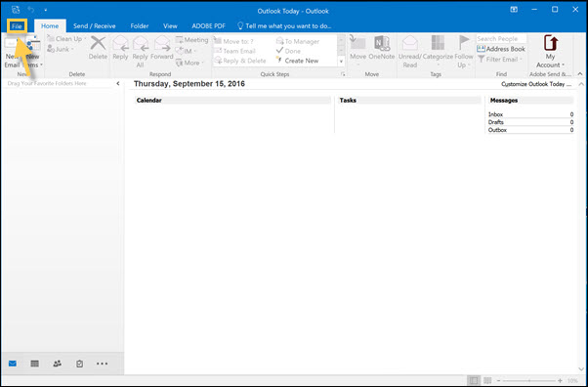The height and width of the screenshot is (387, 588).
Task: Open the Clean Up dropdown
Action: click(x=66, y=39)
